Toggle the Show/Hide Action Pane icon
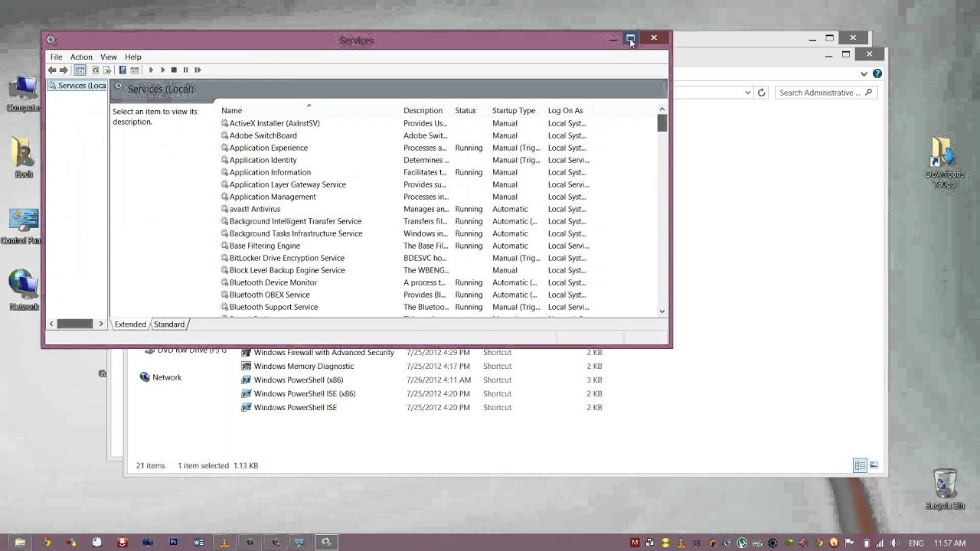Image resolution: width=980 pixels, height=551 pixels. click(134, 70)
